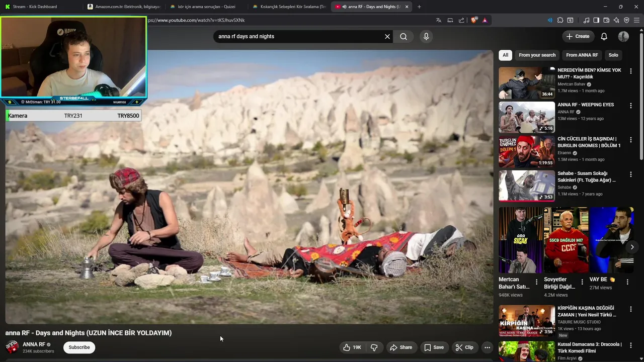Open NEREDEYİM BEN video thumbnail

(527, 83)
